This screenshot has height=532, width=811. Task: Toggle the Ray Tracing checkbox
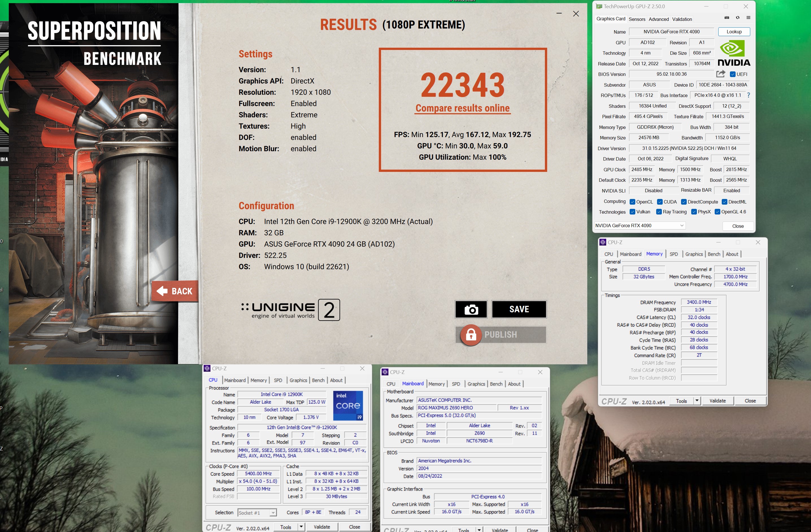(x=659, y=212)
